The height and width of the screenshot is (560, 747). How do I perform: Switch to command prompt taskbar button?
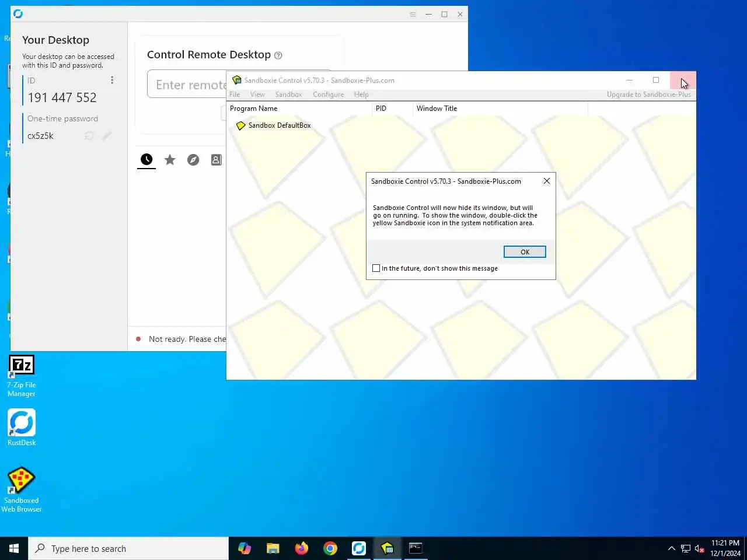point(416,548)
